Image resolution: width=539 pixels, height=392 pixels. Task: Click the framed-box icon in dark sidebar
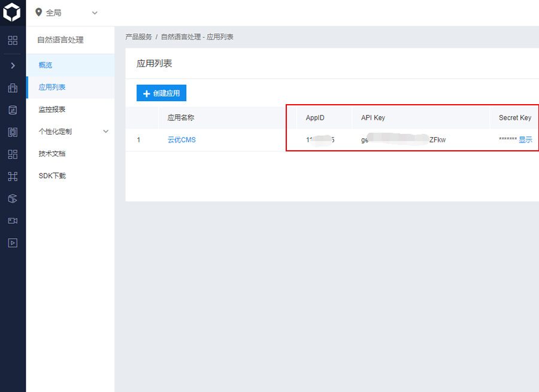(x=13, y=132)
